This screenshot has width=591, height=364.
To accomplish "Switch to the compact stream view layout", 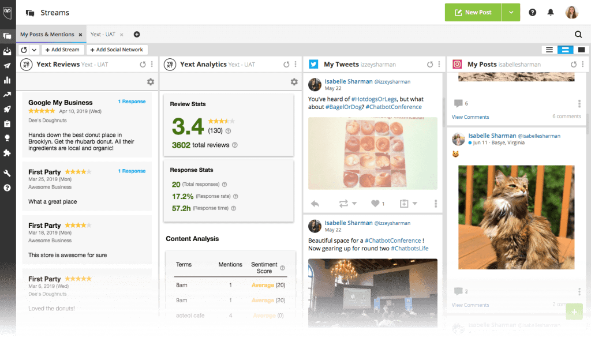I will click(x=549, y=50).
